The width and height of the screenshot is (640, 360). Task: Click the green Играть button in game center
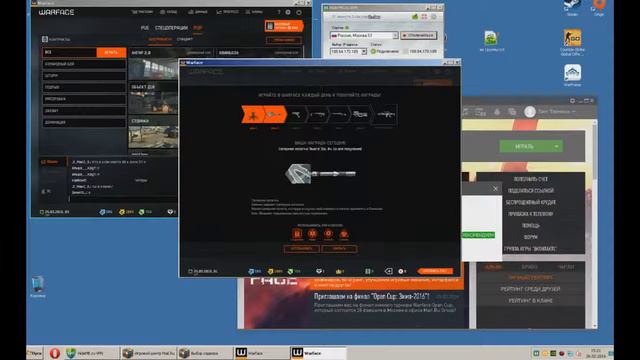coord(524,146)
